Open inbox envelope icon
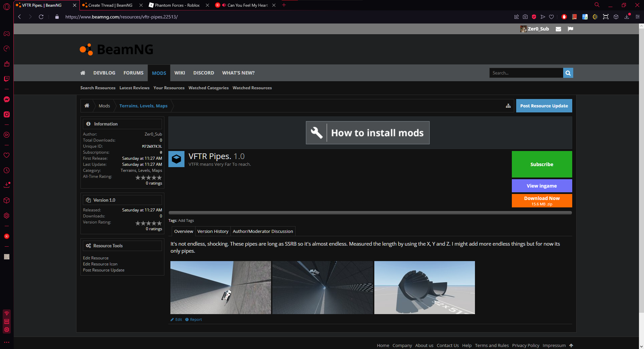Viewport: 644px width, 349px height. (558, 29)
